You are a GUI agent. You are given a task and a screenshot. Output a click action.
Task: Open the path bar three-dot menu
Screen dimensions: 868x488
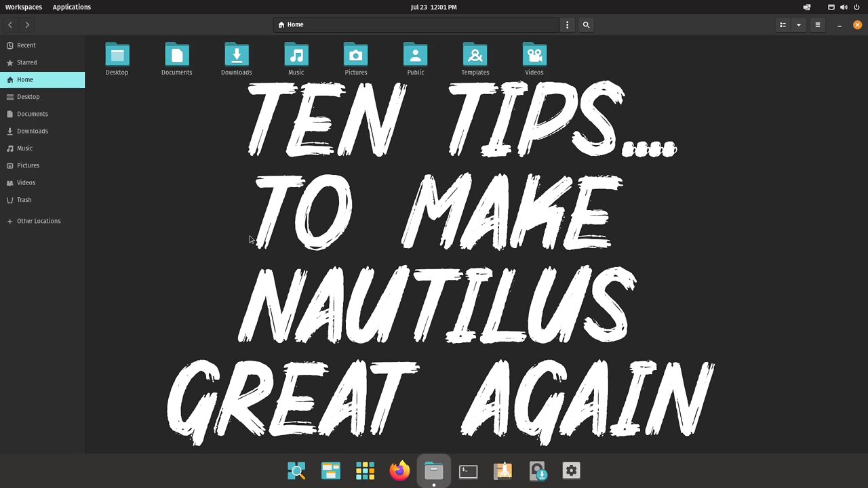coord(568,25)
